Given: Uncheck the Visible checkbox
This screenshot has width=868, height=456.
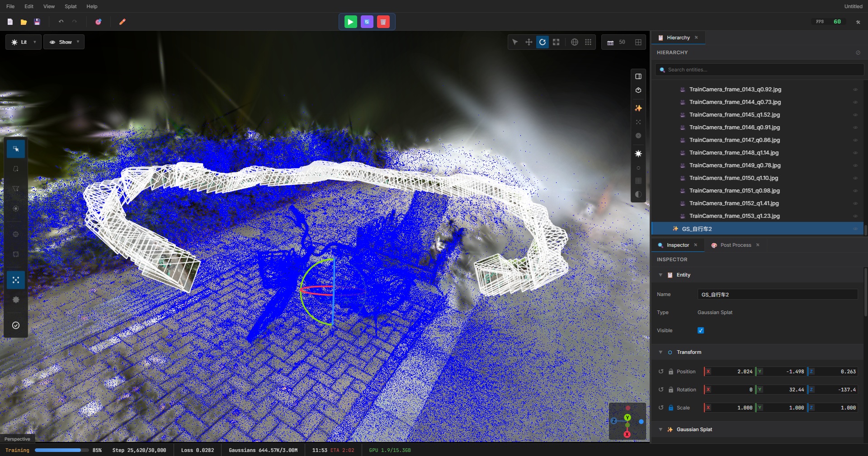Looking at the screenshot, I should [701, 330].
